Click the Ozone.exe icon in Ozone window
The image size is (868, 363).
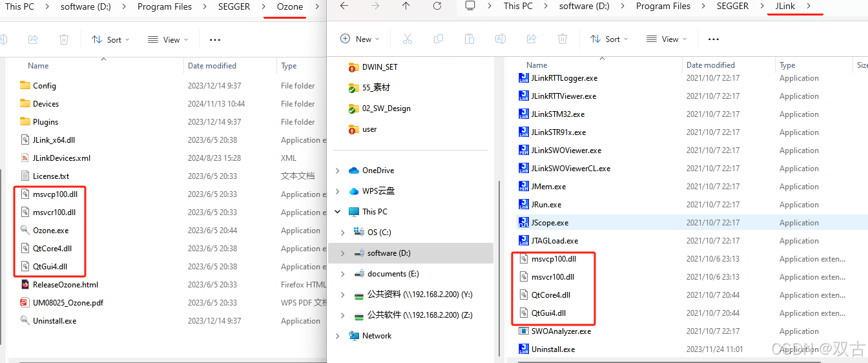tap(25, 230)
